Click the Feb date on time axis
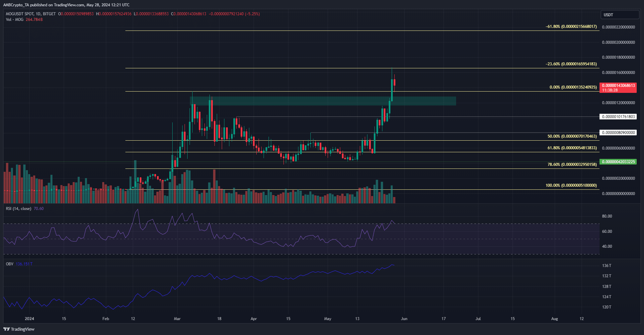644x335 pixels. pyautogui.click(x=106, y=319)
